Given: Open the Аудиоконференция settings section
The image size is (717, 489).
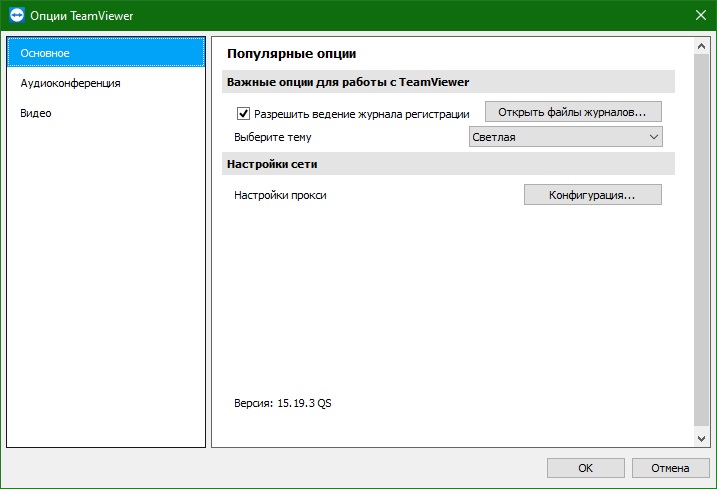Looking at the screenshot, I should click(x=106, y=83).
